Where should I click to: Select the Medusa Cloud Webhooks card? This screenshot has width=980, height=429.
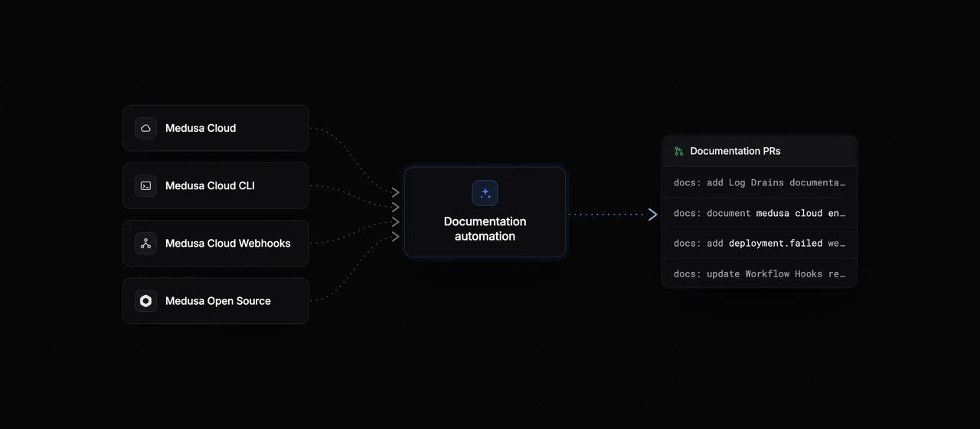point(216,243)
